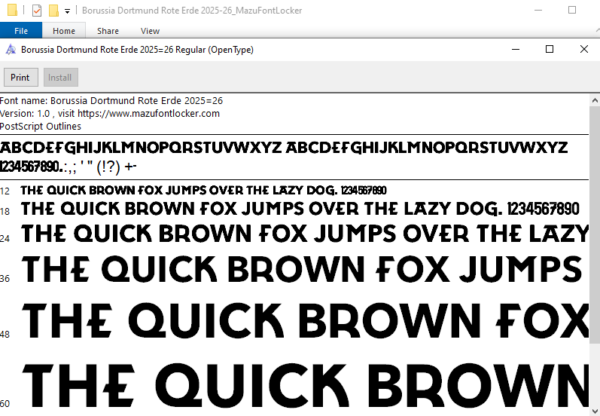Click the size 60 sample sentence
Viewport: 600px width, 416px height.
[x=305, y=386]
